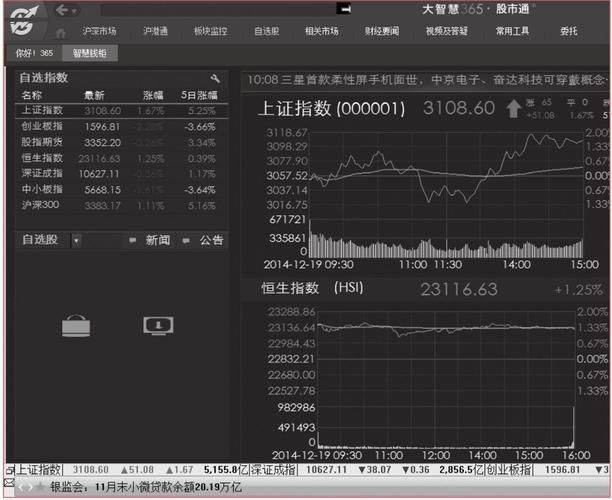The height and width of the screenshot is (500, 612).
Task: Open the 10:08 三星 news headline
Action: [427, 81]
